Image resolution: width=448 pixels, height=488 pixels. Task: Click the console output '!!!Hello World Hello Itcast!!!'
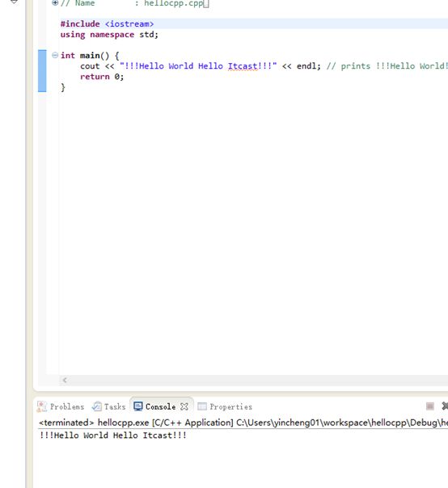click(x=112, y=435)
